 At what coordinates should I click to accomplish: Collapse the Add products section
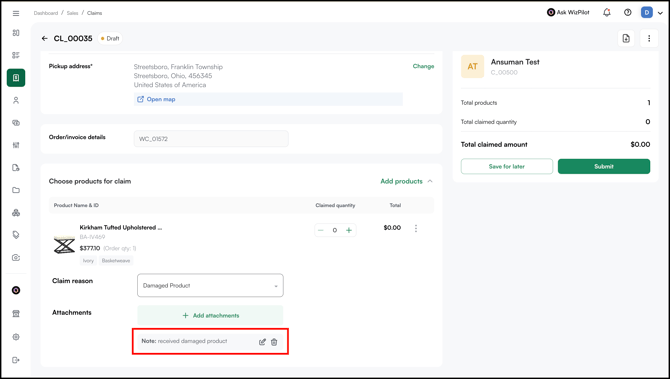[430, 181]
